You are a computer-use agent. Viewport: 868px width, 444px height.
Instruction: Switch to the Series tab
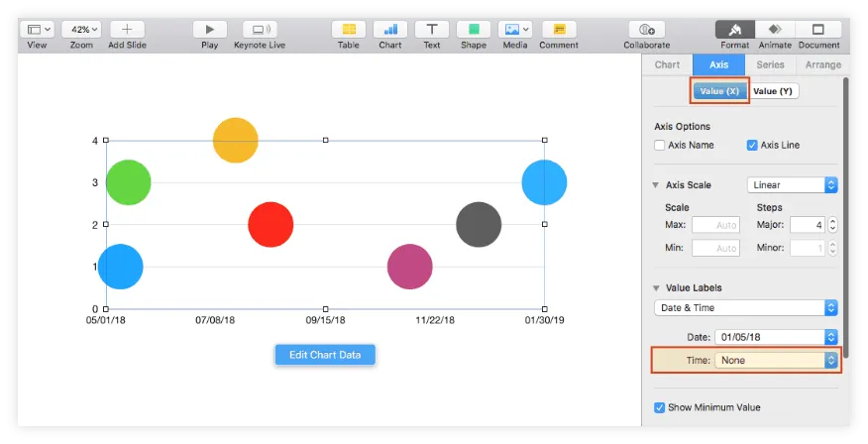click(770, 65)
